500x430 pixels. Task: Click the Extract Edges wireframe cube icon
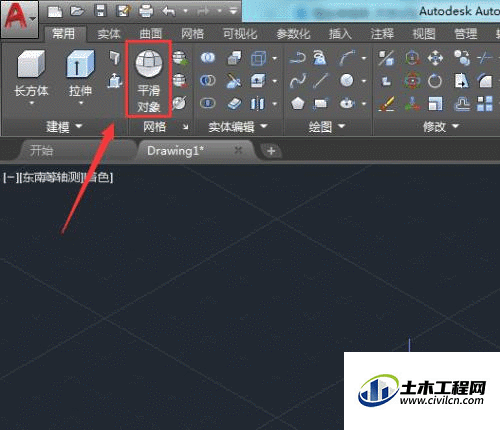point(259,58)
